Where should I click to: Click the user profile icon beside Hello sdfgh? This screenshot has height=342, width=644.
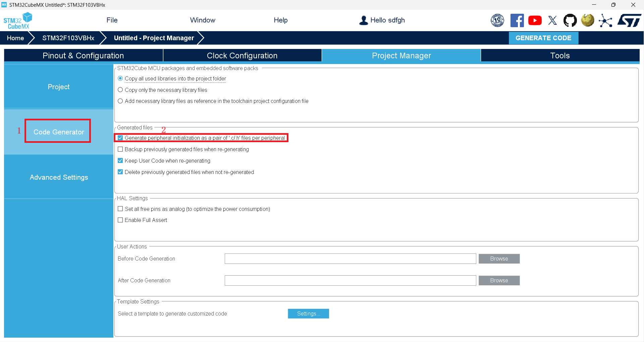point(364,20)
